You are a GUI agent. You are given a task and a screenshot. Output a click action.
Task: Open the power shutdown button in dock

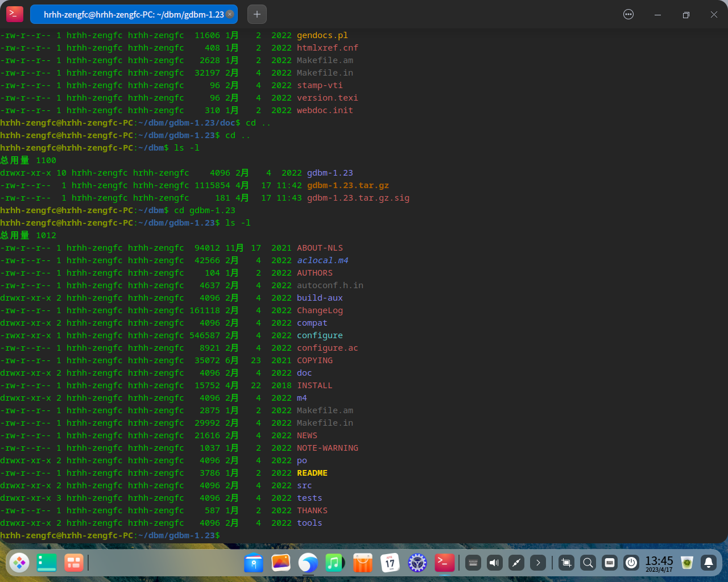click(x=631, y=563)
